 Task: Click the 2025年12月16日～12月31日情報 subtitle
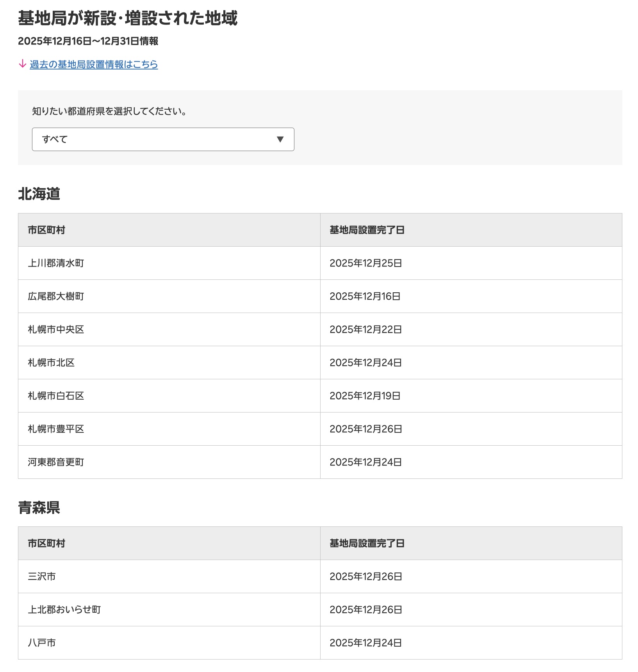click(88, 41)
